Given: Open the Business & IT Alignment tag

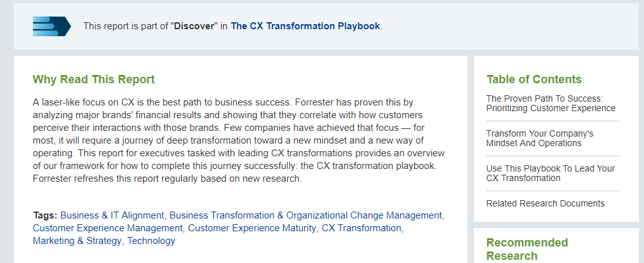Looking at the screenshot, I should tap(112, 215).
